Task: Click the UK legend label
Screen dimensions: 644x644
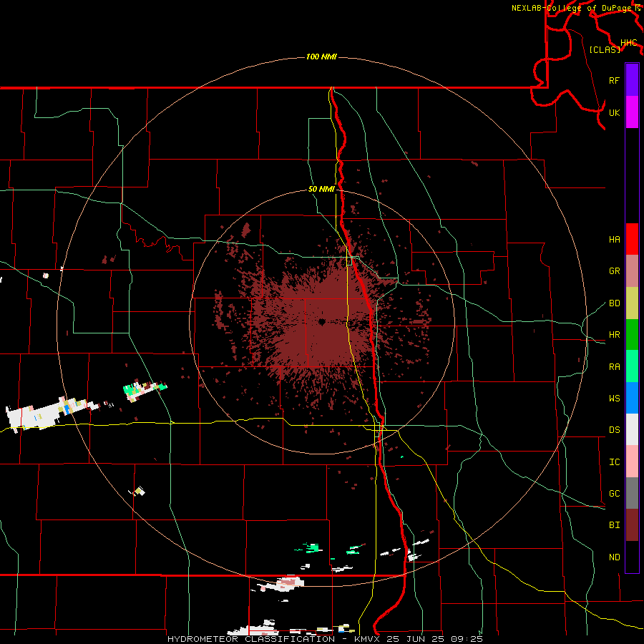Action: point(615,112)
